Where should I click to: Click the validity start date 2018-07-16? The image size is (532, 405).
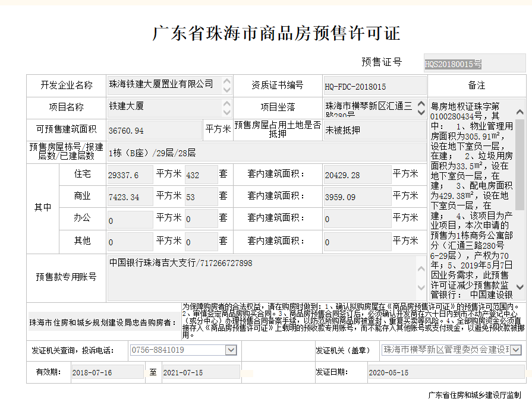click(x=107, y=372)
